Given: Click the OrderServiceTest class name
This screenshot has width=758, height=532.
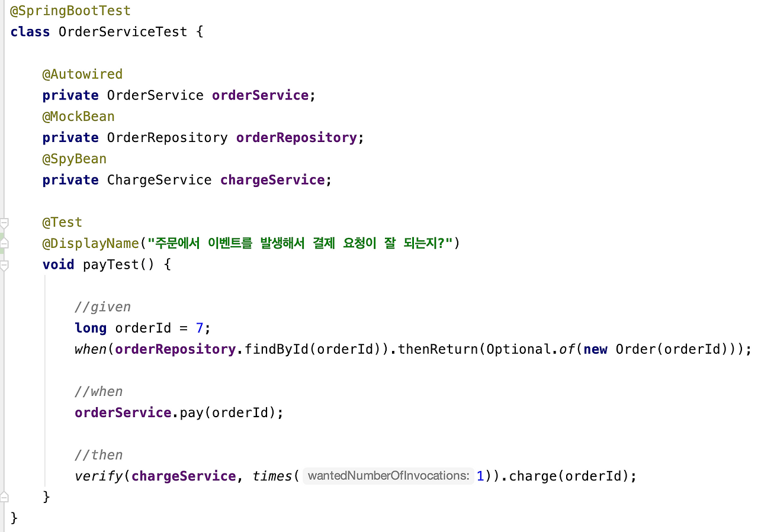Looking at the screenshot, I should pyautogui.click(x=123, y=32).
